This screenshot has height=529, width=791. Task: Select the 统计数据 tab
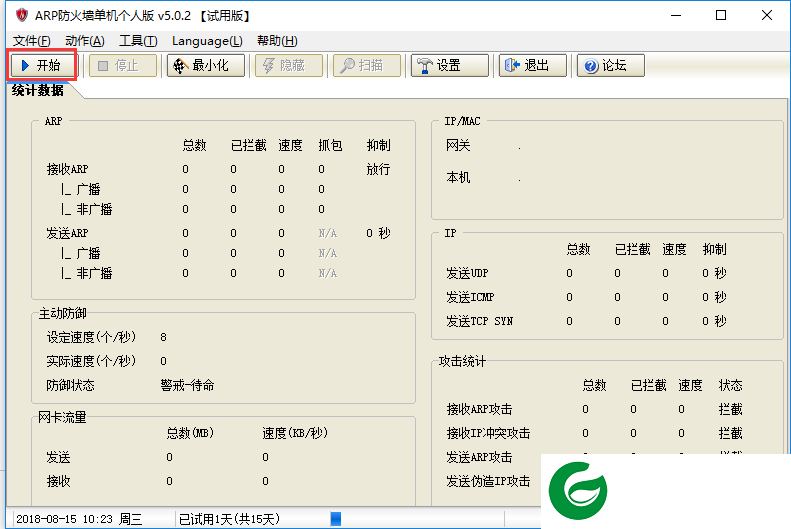[x=38, y=90]
